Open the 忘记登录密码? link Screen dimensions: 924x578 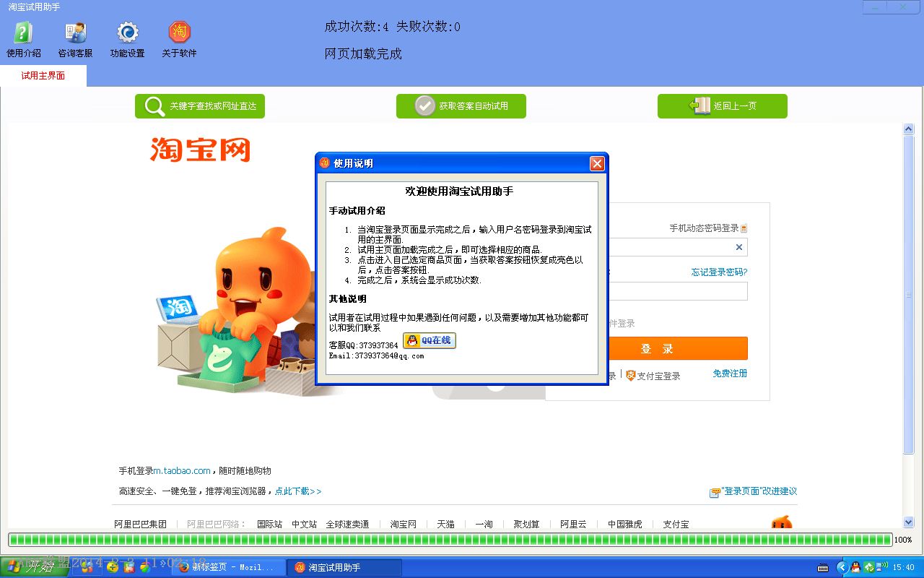tap(719, 272)
